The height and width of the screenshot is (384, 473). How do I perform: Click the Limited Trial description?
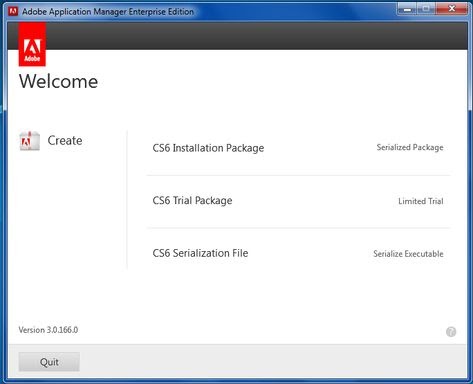tap(421, 201)
